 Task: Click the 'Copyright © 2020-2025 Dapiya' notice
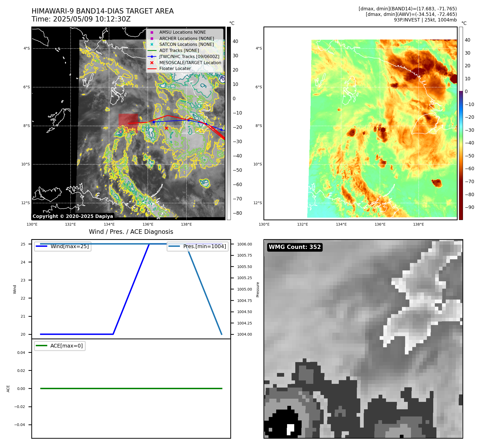pyautogui.click(x=73, y=216)
